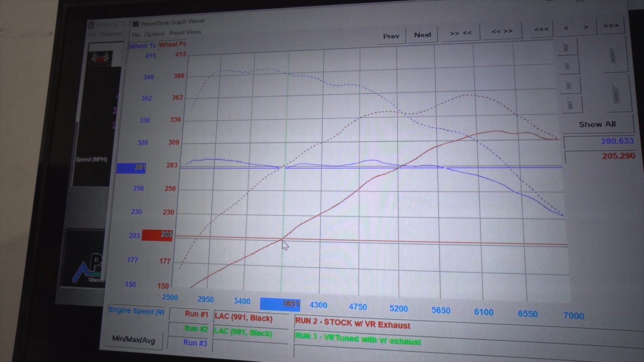Open the File menu

pos(136,35)
